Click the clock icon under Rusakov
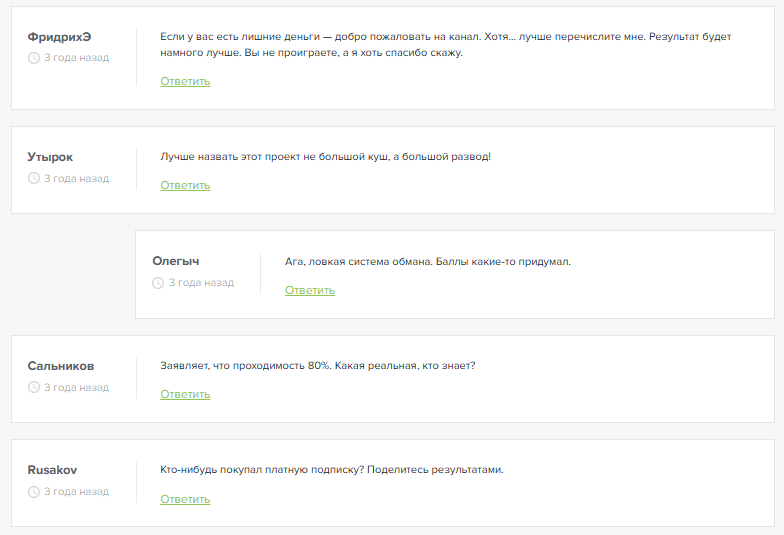The height and width of the screenshot is (535, 784). coord(34,492)
